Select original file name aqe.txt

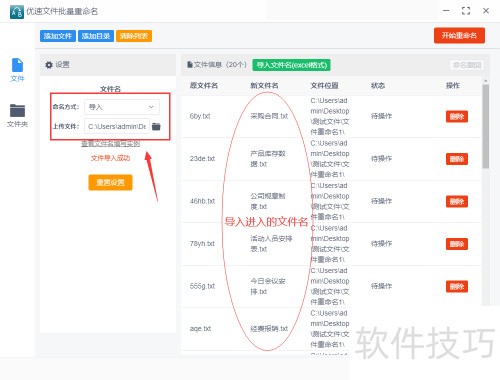[x=200, y=329]
